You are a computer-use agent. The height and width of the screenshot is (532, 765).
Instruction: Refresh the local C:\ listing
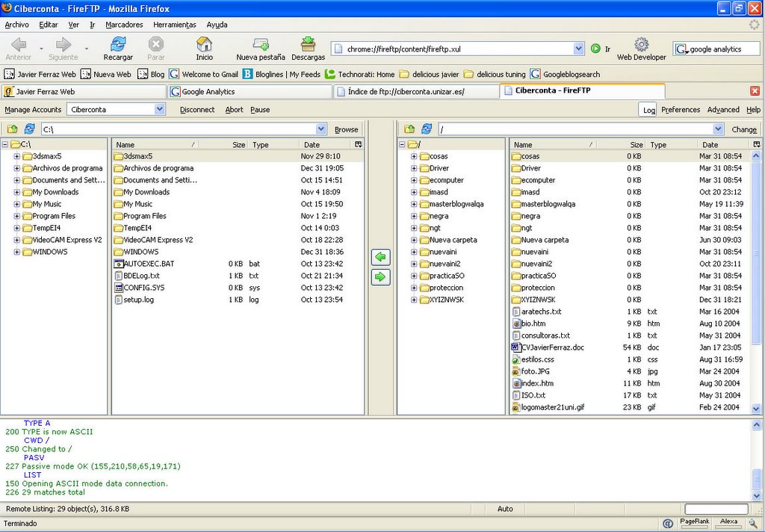coord(29,129)
